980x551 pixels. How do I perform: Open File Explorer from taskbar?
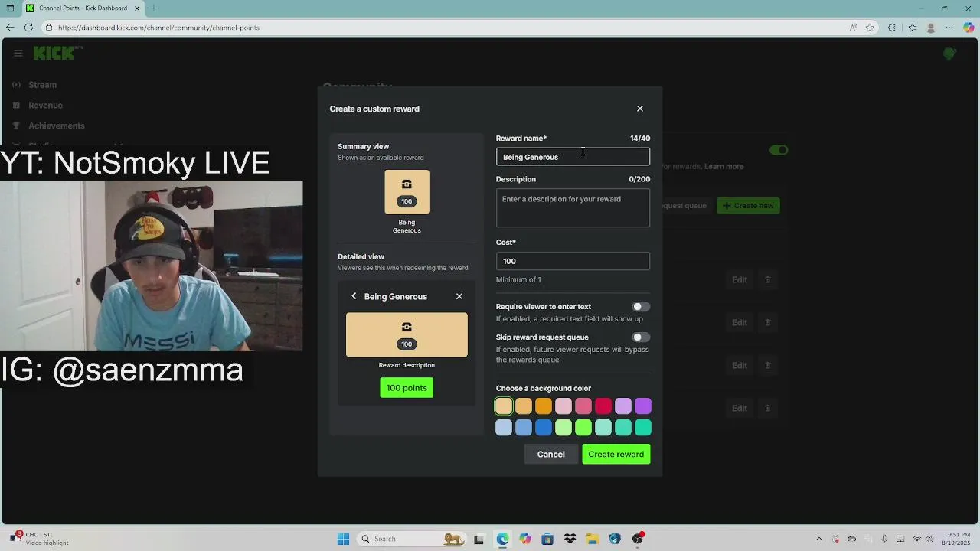point(592,539)
